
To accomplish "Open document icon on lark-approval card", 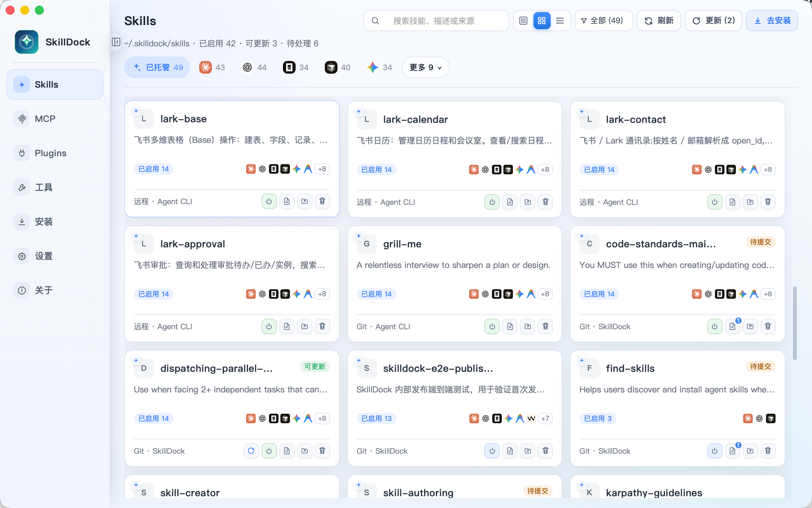I will click(286, 326).
